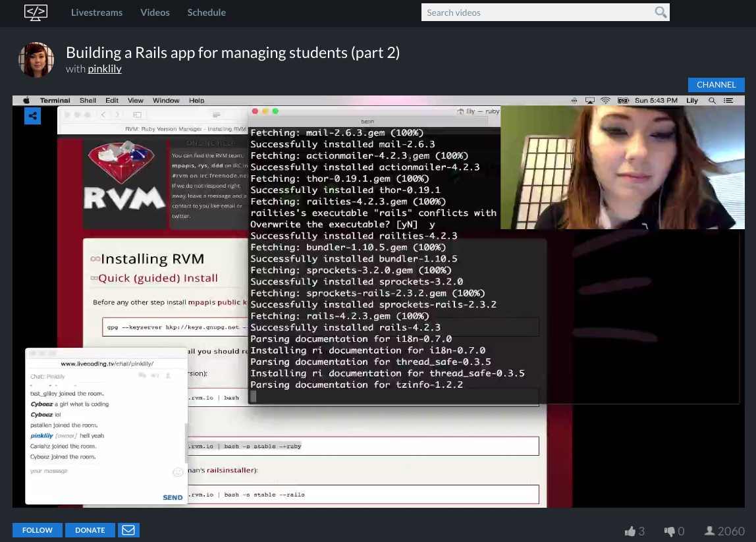Click the Wi-Fi status icon
Viewport: 756px width, 542px height.
pos(606,100)
